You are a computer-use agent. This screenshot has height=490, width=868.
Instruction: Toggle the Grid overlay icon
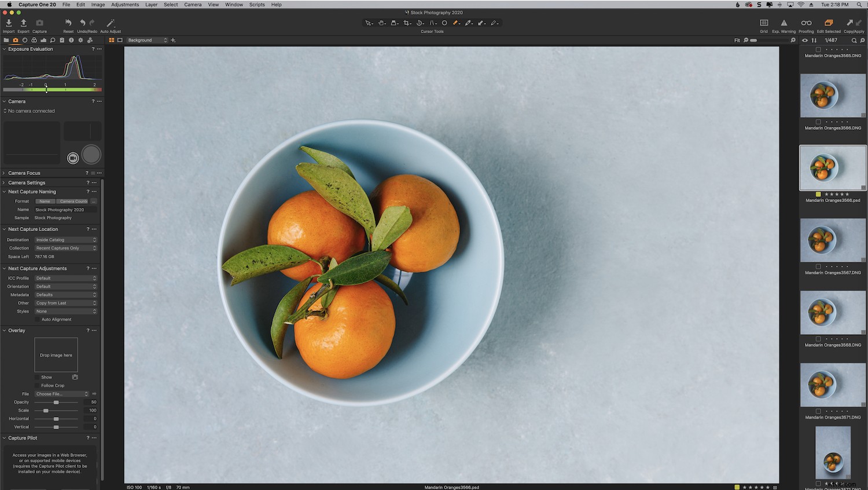(x=763, y=23)
